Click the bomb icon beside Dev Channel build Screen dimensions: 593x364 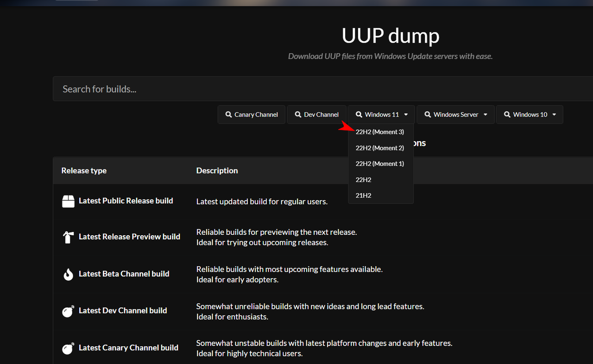coord(68,311)
